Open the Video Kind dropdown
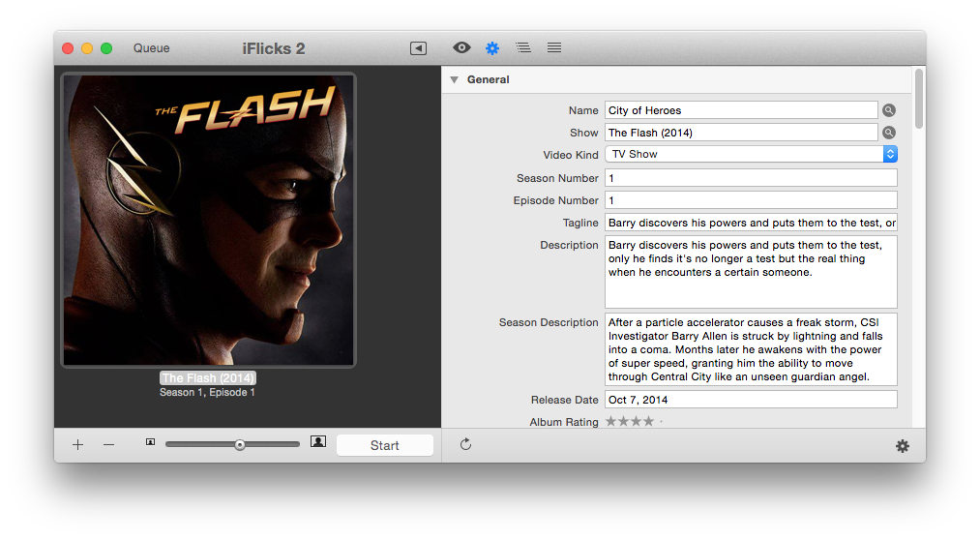 pyautogui.click(x=752, y=155)
